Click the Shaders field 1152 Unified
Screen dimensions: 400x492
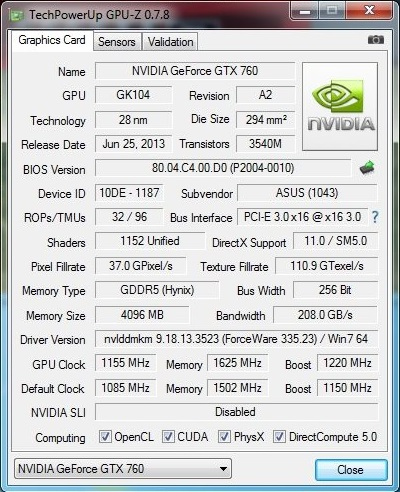point(150,241)
